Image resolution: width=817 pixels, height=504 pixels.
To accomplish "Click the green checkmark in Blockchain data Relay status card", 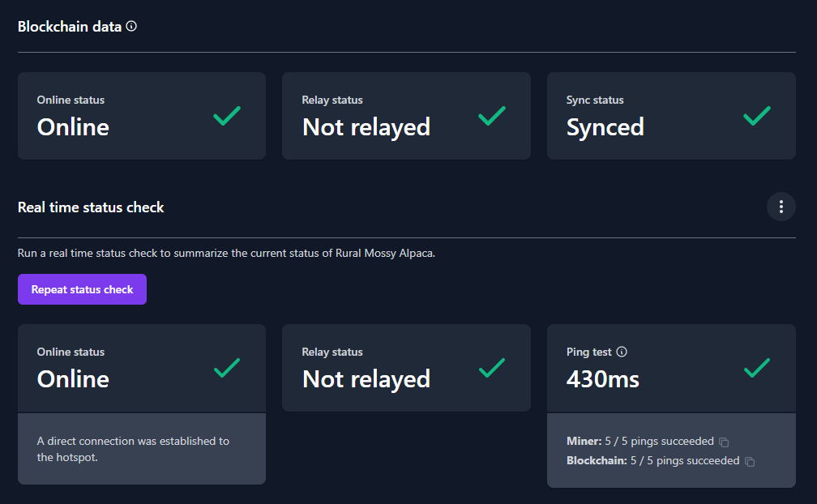I will click(492, 116).
